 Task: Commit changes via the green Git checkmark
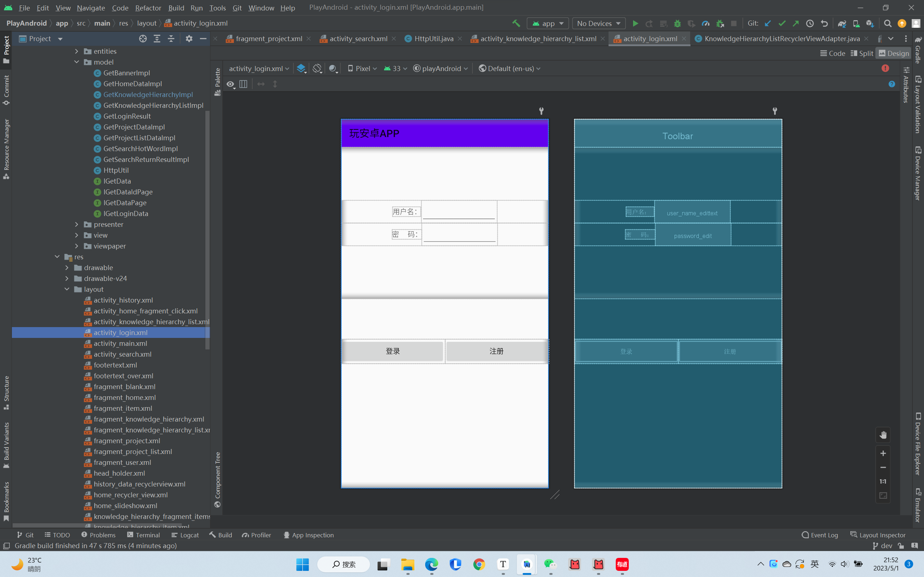click(x=781, y=23)
